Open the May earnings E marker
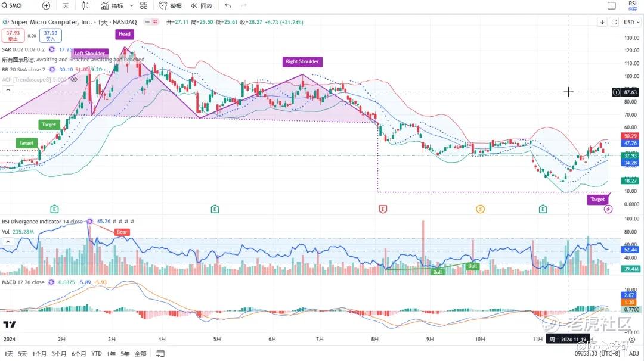The image size is (644, 361). point(215,209)
